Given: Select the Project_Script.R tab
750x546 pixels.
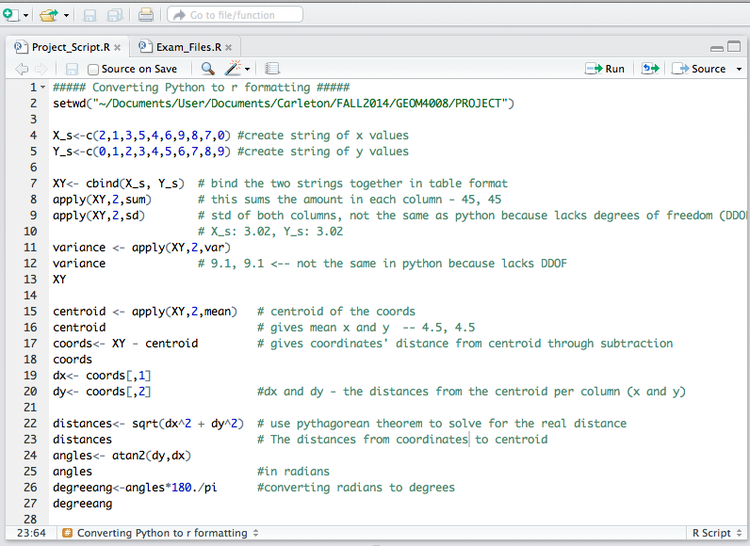Looking at the screenshot, I should [70, 47].
